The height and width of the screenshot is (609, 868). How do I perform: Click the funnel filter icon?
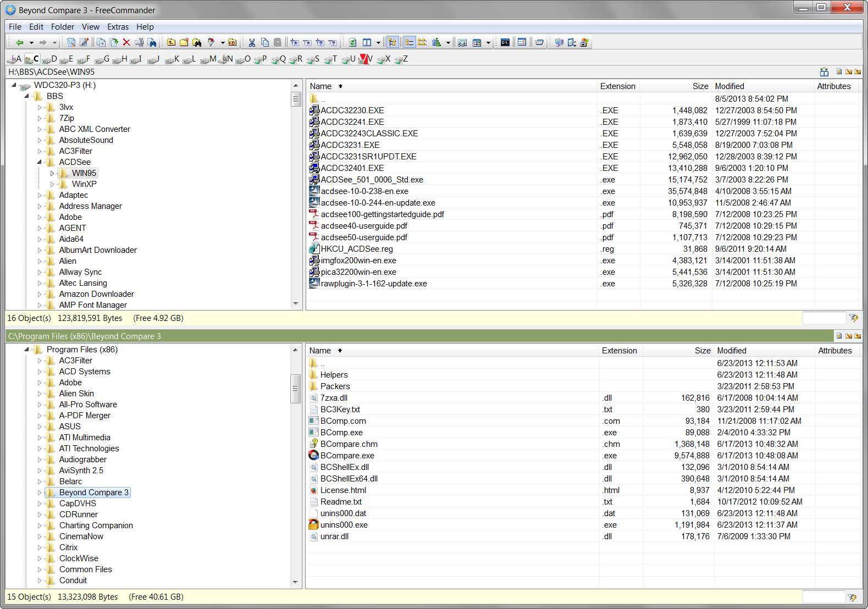click(211, 42)
